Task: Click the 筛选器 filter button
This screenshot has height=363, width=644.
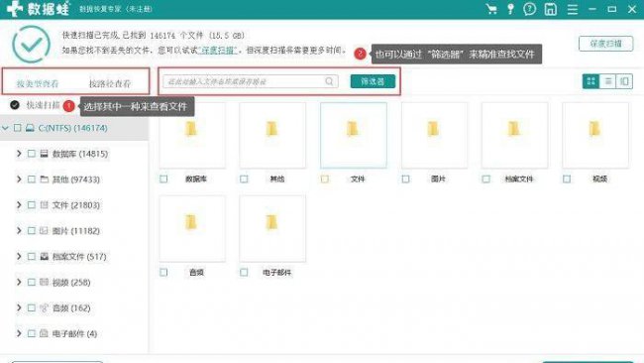Action: click(373, 81)
